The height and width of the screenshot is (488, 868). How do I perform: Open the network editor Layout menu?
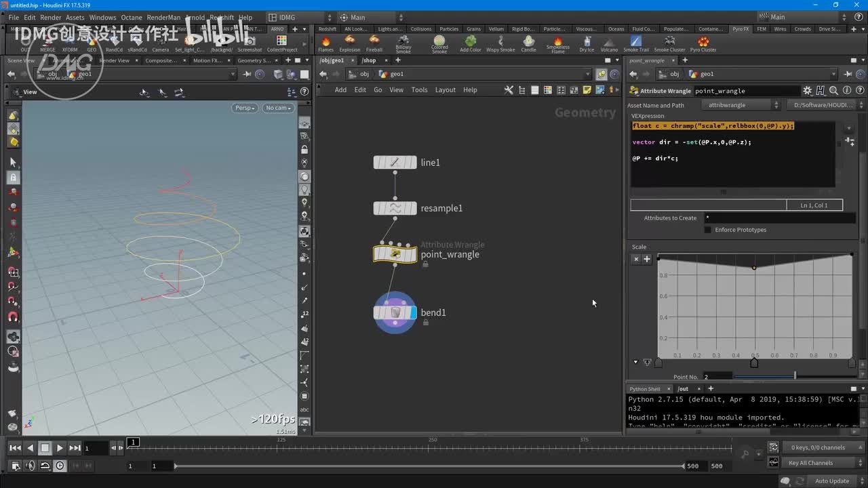(445, 90)
